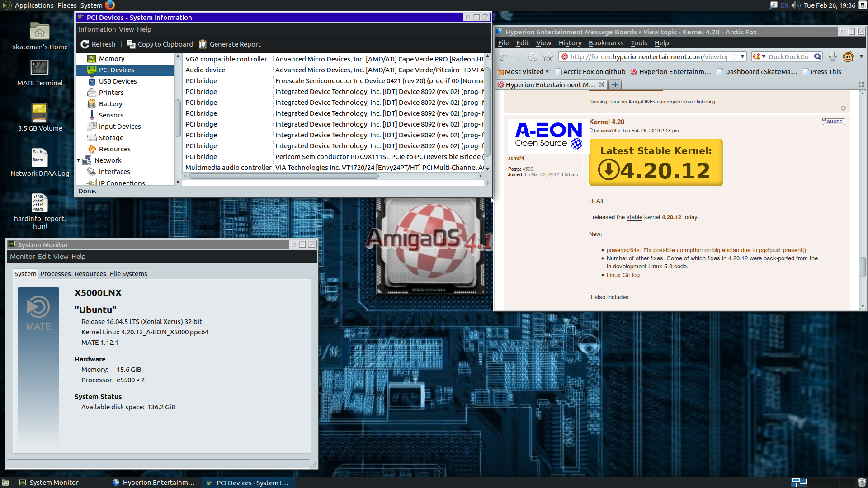Click the browser page vertical scrollbar thumb

pyautogui.click(x=863, y=267)
